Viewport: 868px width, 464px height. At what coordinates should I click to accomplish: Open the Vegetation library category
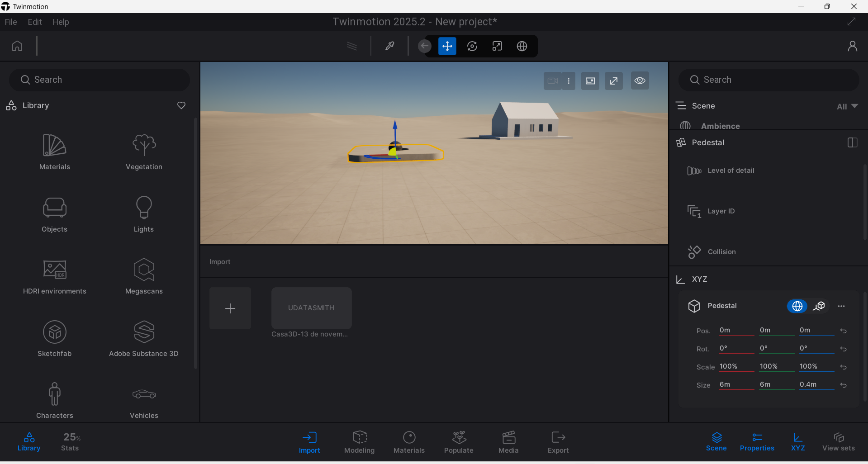tap(144, 152)
